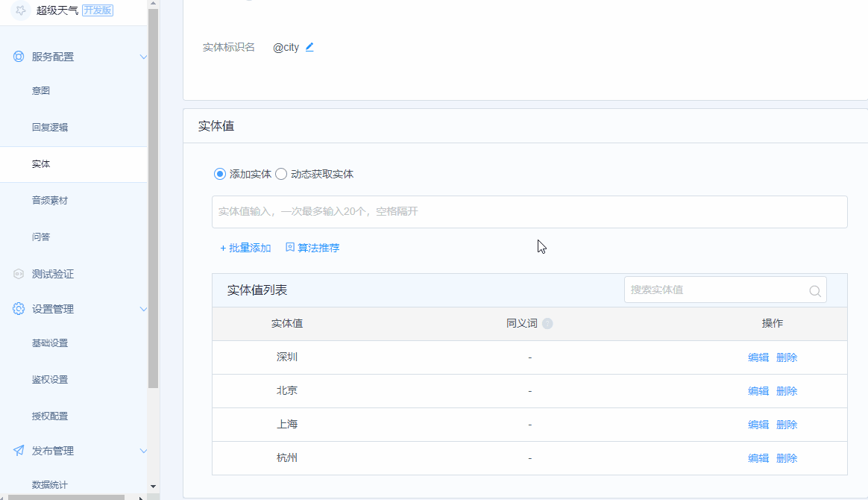Click the search magnifier in 搜索实体值 box
The width and height of the screenshot is (868, 500).
point(814,291)
